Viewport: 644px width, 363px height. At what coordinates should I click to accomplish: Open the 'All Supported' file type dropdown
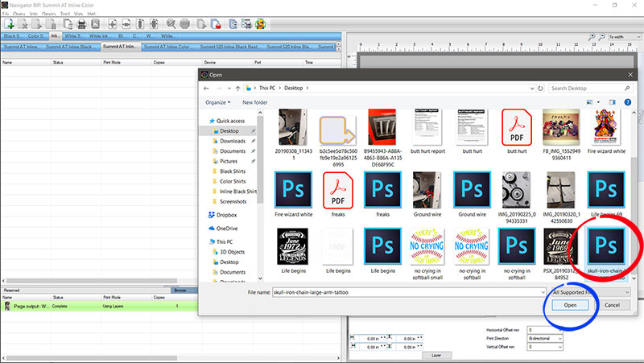coord(591,292)
